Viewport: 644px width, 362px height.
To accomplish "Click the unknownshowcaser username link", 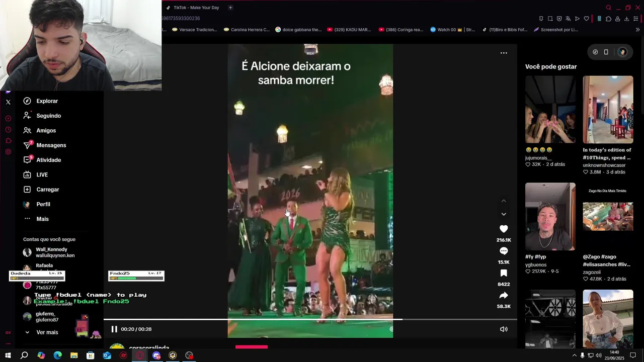I will tap(604, 165).
